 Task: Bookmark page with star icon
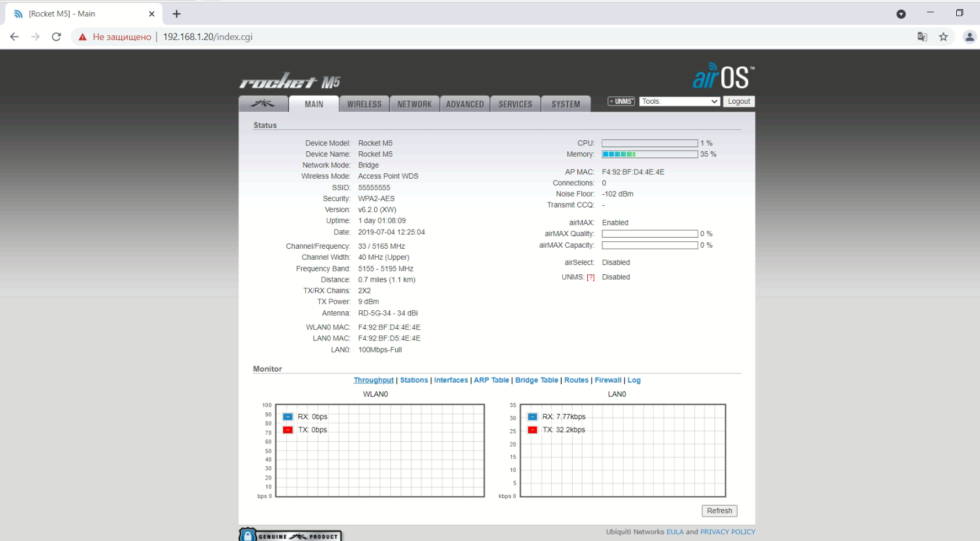click(x=943, y=37)
